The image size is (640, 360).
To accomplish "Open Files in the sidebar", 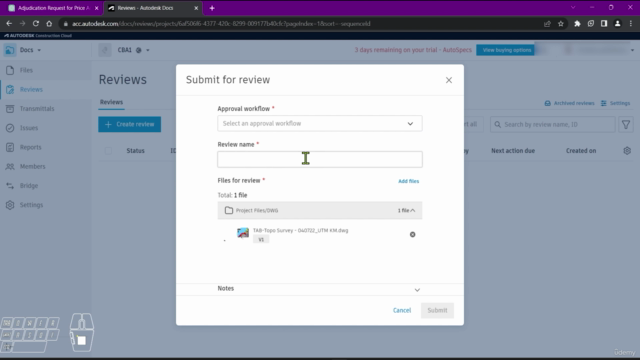I will coord(26,70).
